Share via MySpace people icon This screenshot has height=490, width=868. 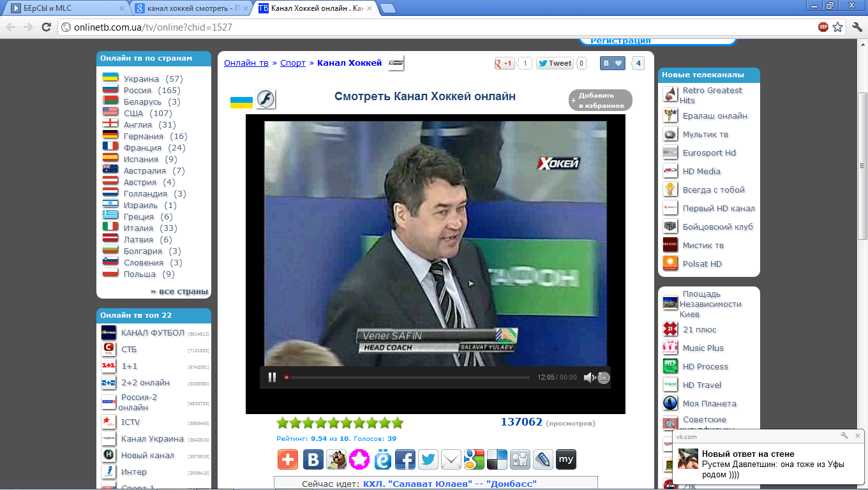click(x=520, y=459)
